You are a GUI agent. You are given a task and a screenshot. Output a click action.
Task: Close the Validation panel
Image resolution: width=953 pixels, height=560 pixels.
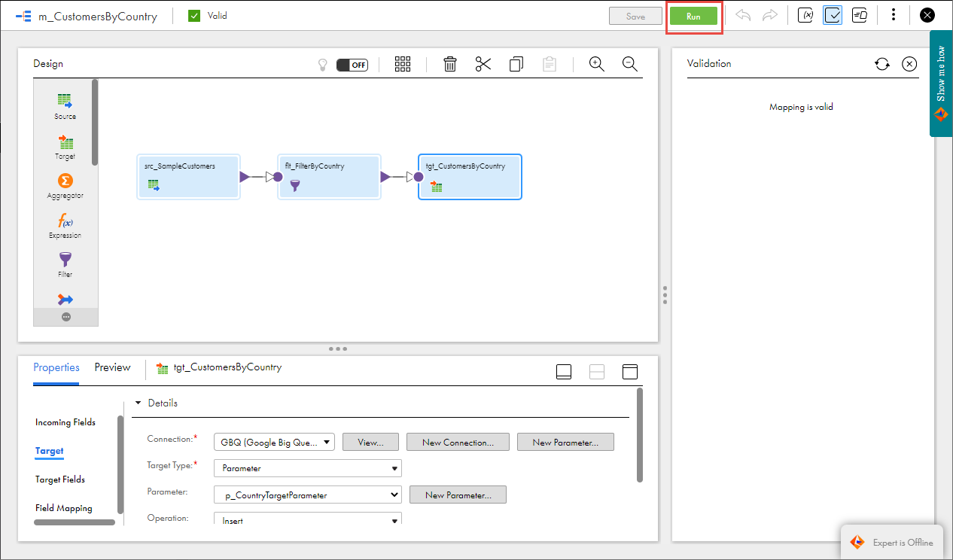pyautogui.click(x=909, y=64)
